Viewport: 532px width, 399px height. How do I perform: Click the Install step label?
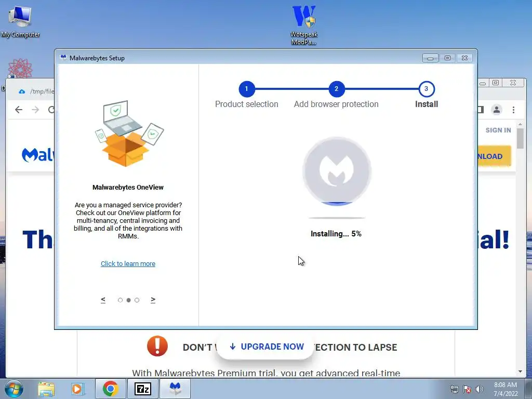(427, 104)
